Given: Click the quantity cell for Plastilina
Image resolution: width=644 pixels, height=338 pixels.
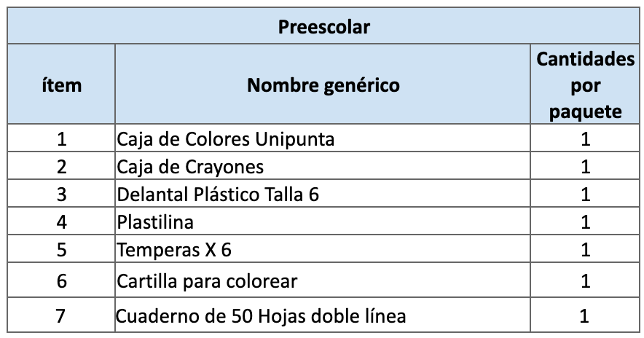Looking at the screenshot, I should pyautogui.click(x=585, y=222).
